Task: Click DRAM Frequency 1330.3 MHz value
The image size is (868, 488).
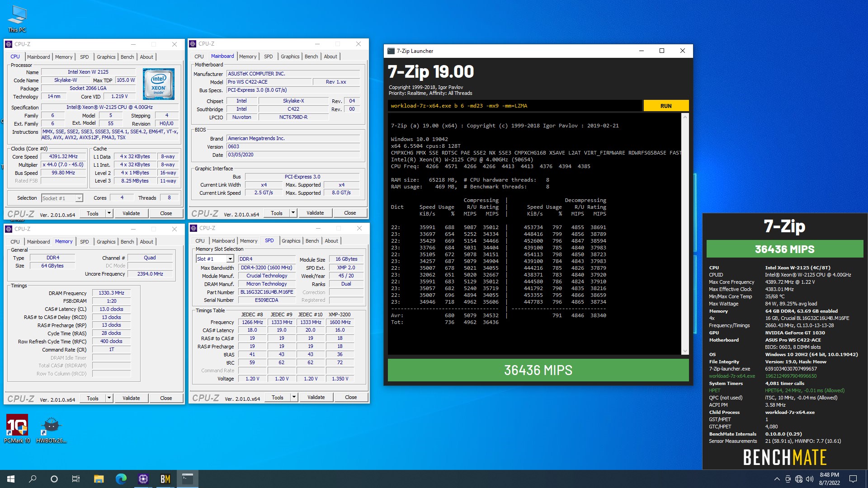Action: (111, 293)
